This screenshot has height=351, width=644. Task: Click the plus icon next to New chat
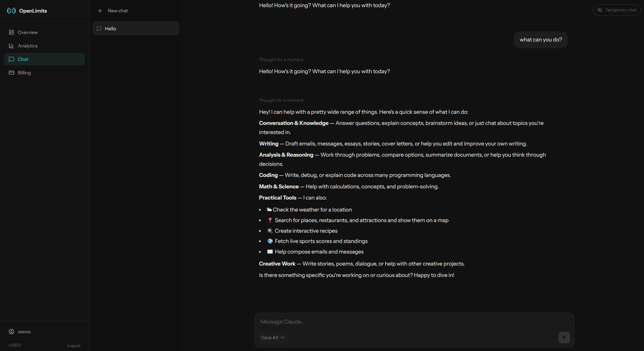100,11
